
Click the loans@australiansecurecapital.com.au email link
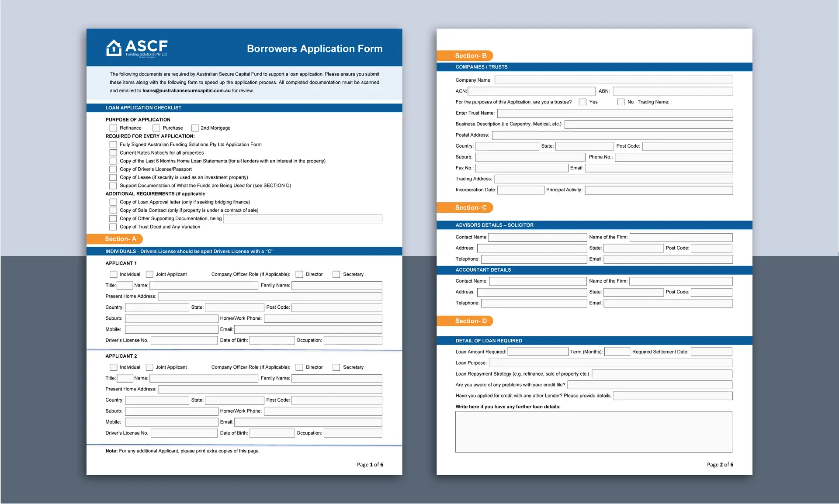point(186,90)
